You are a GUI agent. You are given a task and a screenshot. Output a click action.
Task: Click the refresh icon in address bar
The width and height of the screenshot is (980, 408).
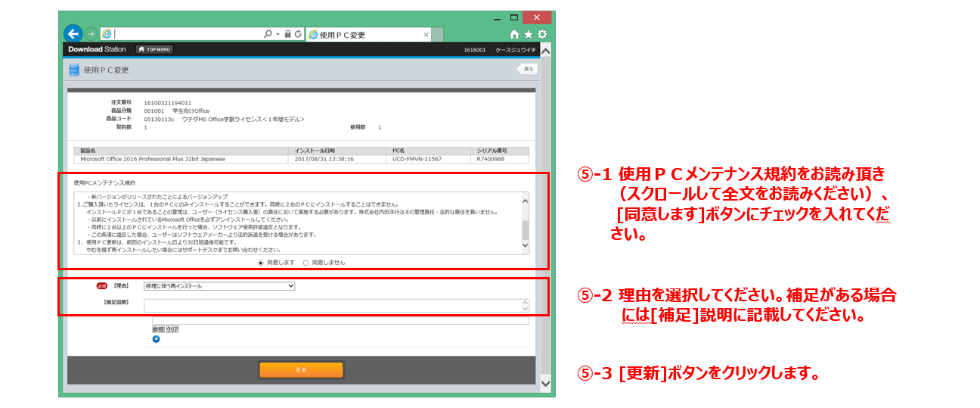pyautogui.click(x=298, y=34)
